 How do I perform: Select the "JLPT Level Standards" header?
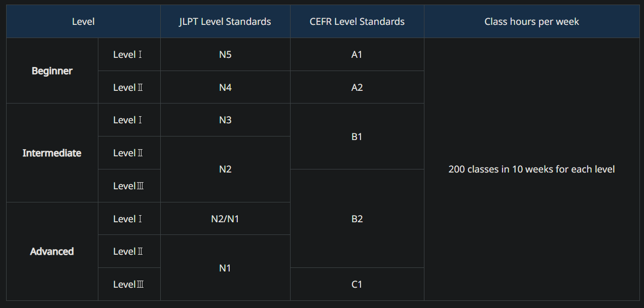(225, 21)
